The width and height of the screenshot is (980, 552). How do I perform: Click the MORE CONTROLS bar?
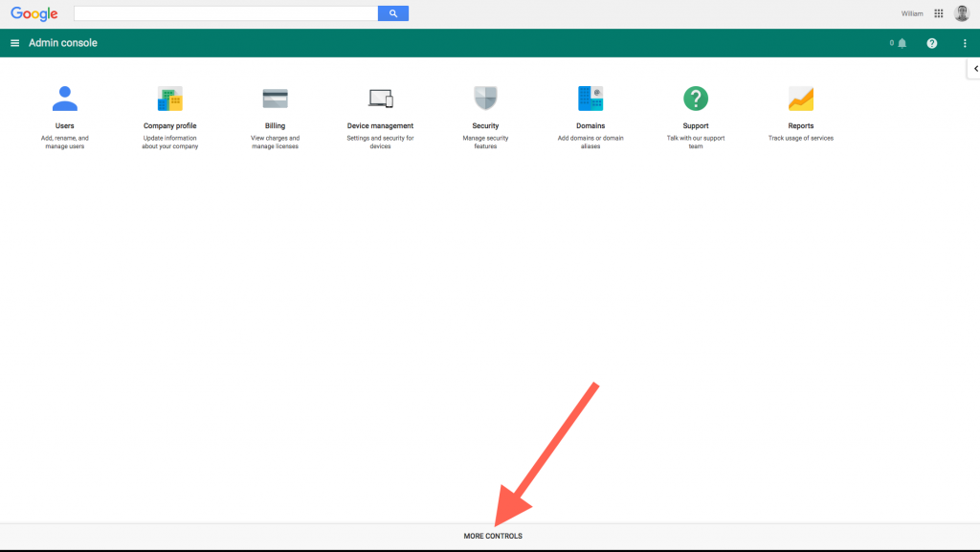click(490, 536)
